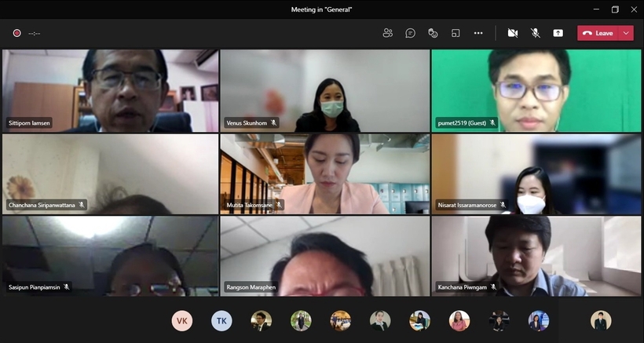The width and height of the screenshot is (644, 343).
Task: Click the 'Sittiporn Iamsen' name label
Action: pyautogui.click(x=29, y=122)
